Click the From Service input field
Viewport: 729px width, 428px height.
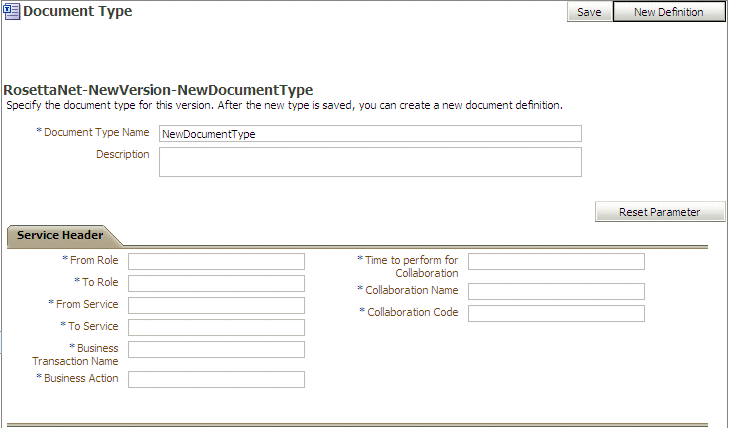216,305
